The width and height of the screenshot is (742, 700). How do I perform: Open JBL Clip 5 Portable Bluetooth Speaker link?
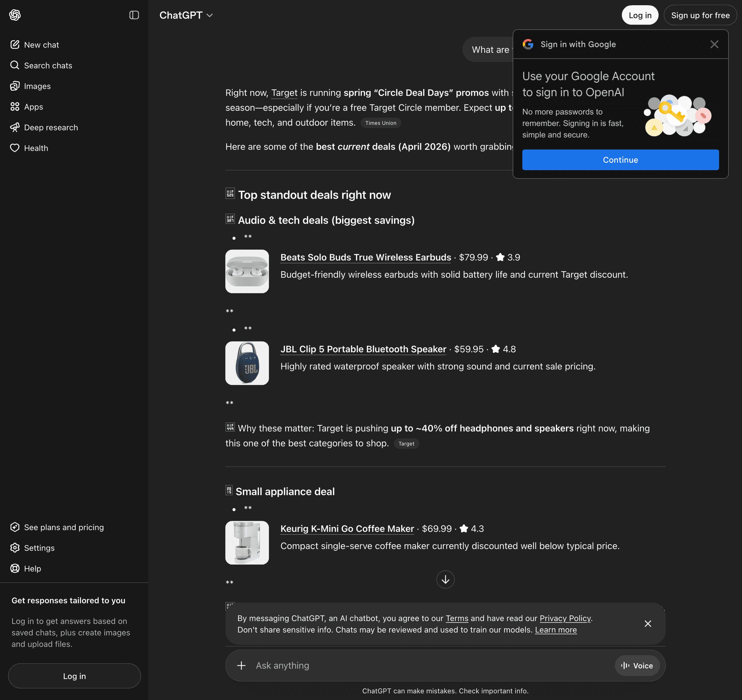[x=363, y=349]
